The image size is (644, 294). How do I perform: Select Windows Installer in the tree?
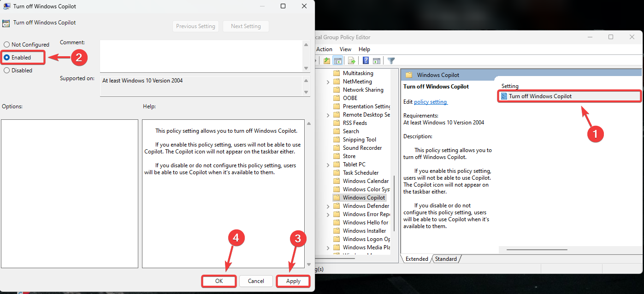pos(364,231)
